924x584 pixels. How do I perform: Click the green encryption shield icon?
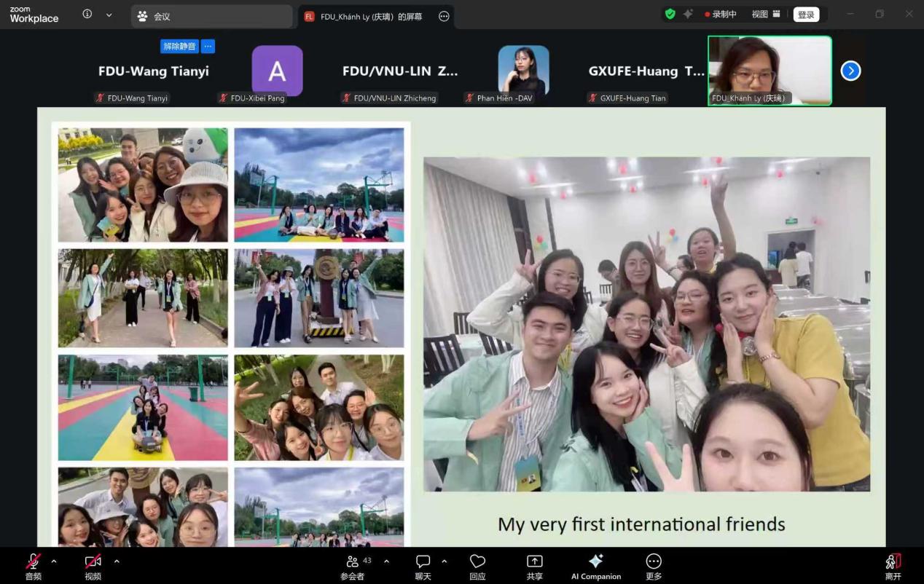click(x=670, y=14)
